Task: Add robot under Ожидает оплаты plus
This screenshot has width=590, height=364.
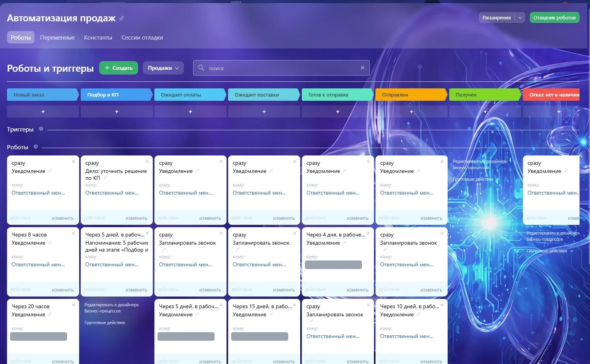Action: [190, 112]
